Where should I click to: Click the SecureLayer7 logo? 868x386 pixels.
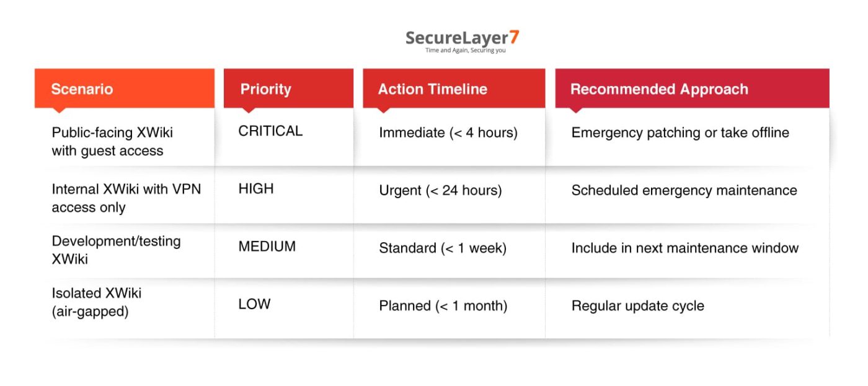point(462,38)
